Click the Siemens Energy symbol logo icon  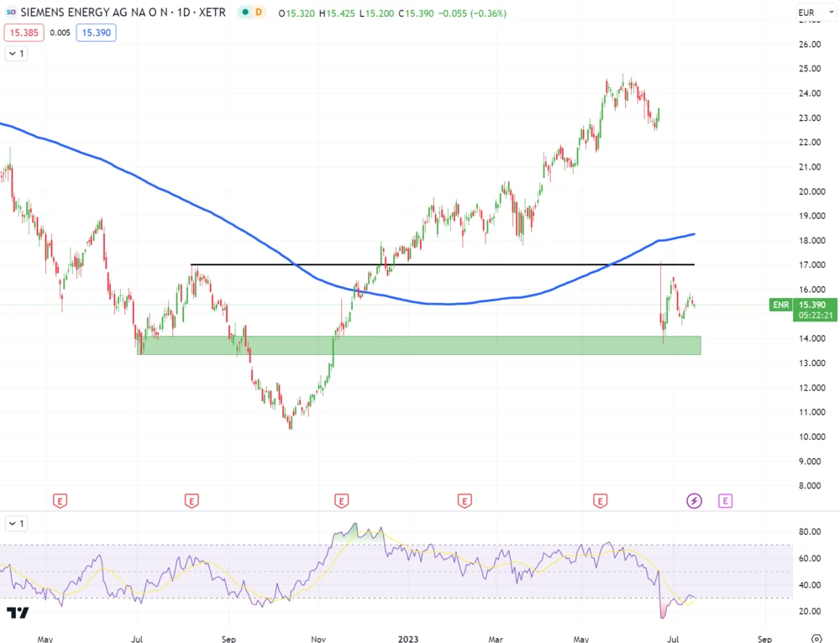tap(13, 13)
